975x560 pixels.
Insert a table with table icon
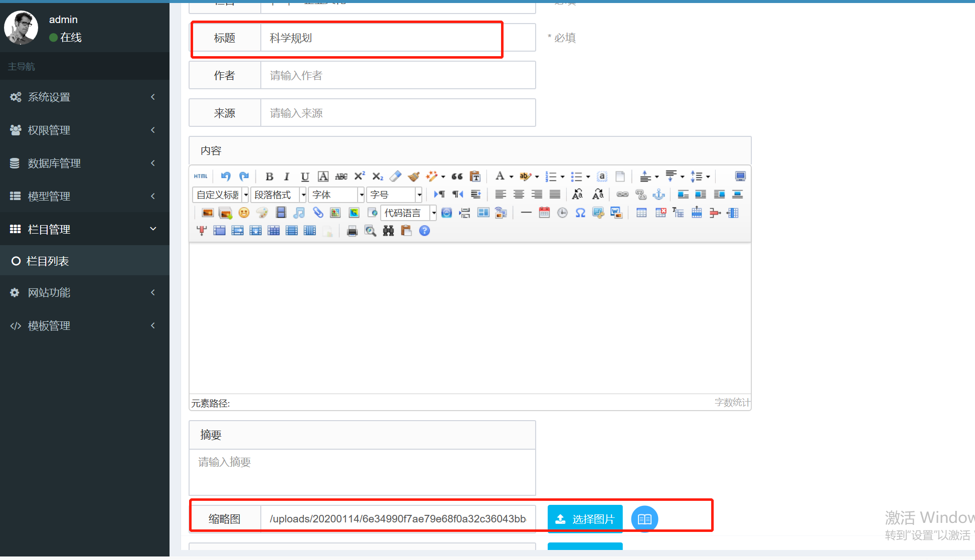641,213
